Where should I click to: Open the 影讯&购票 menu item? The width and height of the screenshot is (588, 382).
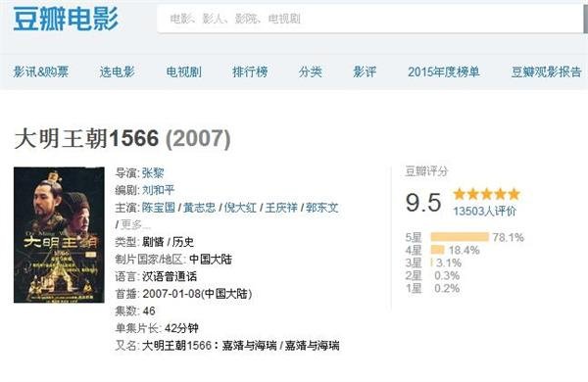click(41, 72)
